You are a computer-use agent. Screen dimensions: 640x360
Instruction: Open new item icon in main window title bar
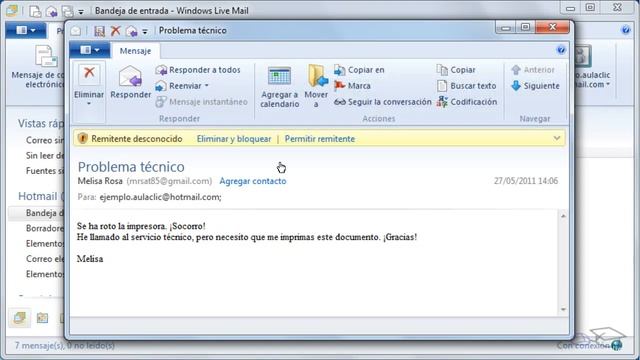35,11
